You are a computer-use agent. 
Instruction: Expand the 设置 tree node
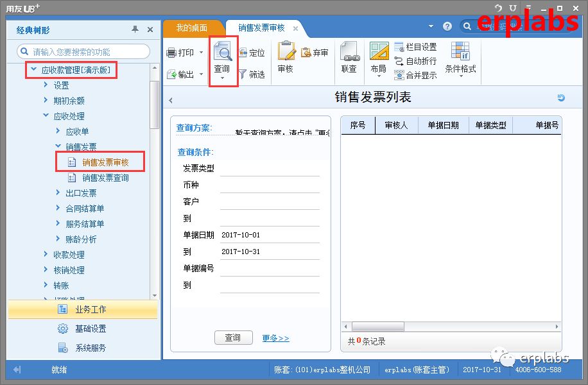click(46, 85)
